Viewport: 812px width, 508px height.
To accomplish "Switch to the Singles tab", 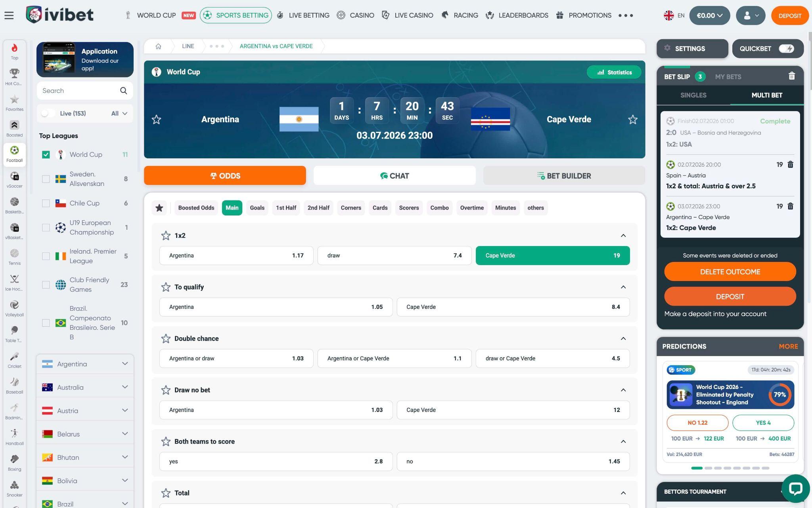I will click(x=693, y=95).
